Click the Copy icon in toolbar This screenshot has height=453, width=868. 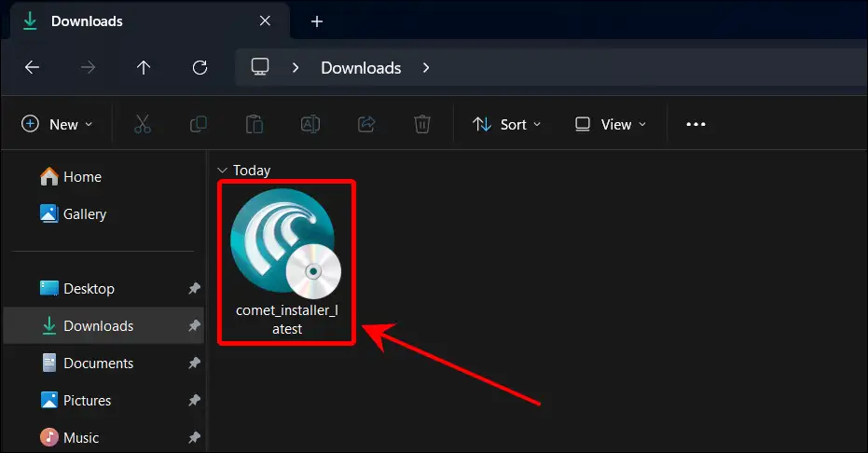[x=199, y=124]
